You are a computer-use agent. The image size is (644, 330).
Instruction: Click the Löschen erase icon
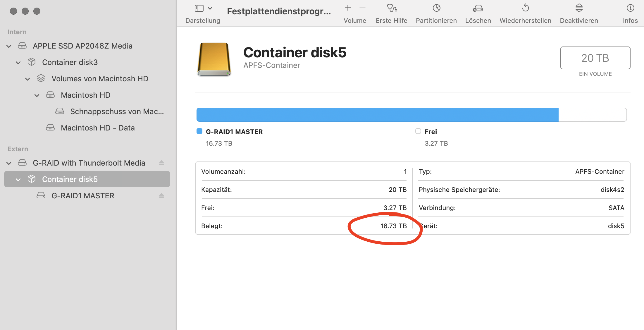(478, 8)
